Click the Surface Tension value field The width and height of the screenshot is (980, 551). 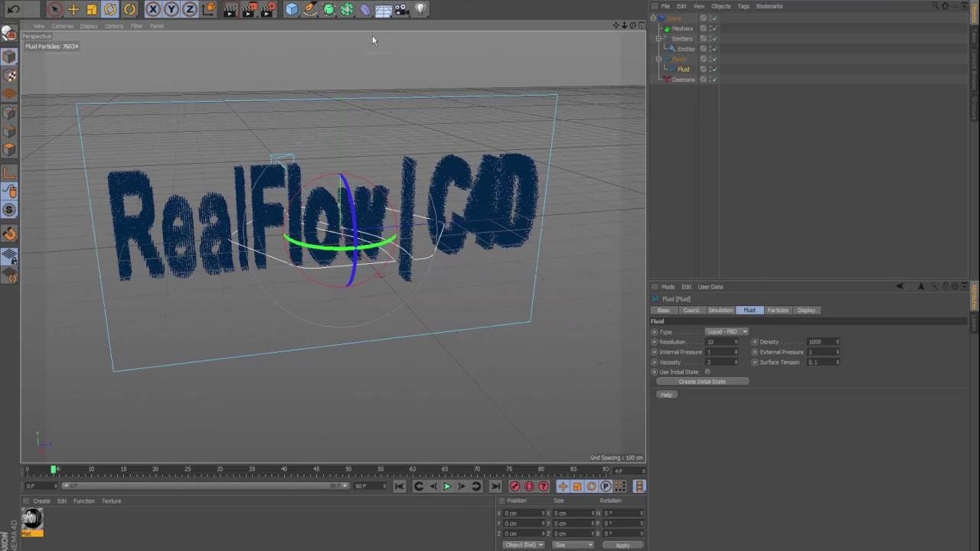click(822, 362)
